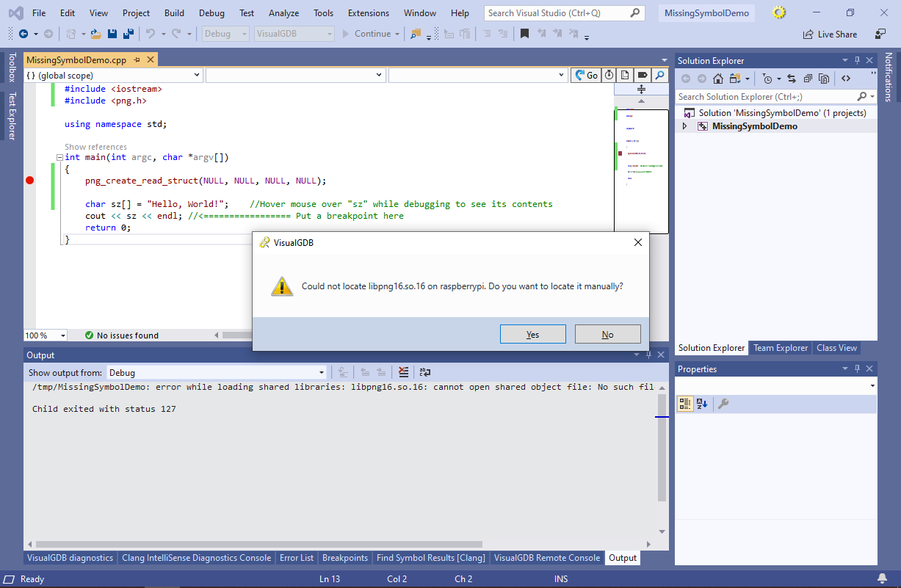Click the Save All icon
This screenshot has width=901, height=588.
pos(128,34)
